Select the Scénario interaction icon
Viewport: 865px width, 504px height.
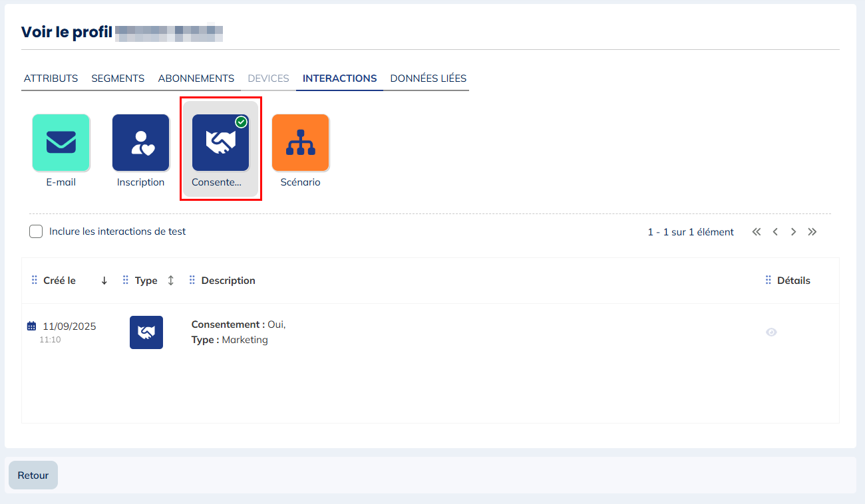[300, 142]
